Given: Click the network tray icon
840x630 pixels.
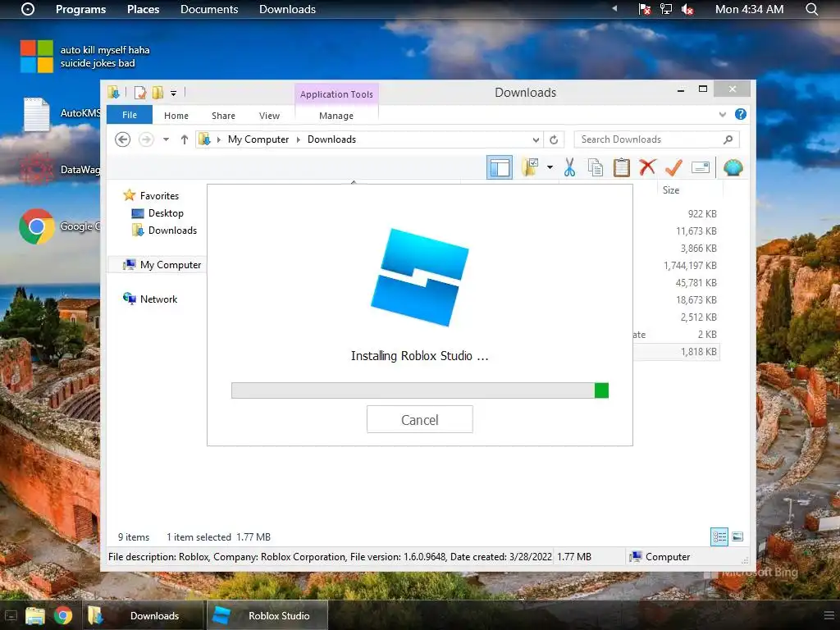Looking at the screenshot, I should coord(666,9).
